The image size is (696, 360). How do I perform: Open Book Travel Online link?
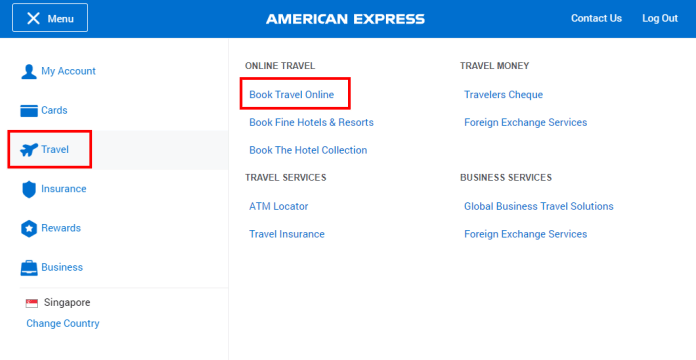pyautogui.click(x=291, y=95)
